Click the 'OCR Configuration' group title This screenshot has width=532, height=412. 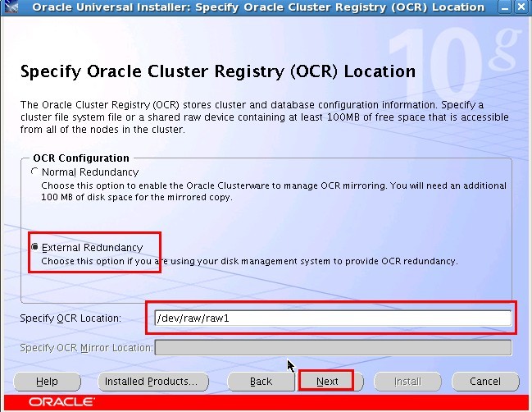point(81,158)
